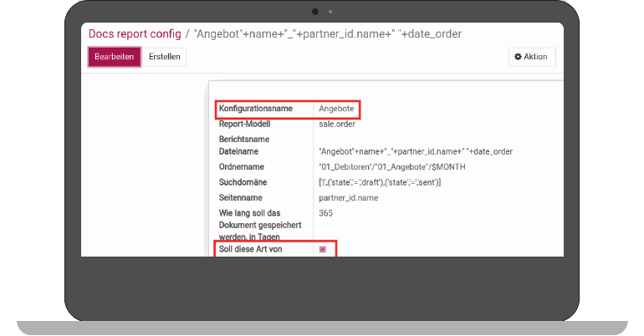Select the Angebote configuration name value
Image resolution: width=644 pixels, height=336 pixels.
coord(337,109)
